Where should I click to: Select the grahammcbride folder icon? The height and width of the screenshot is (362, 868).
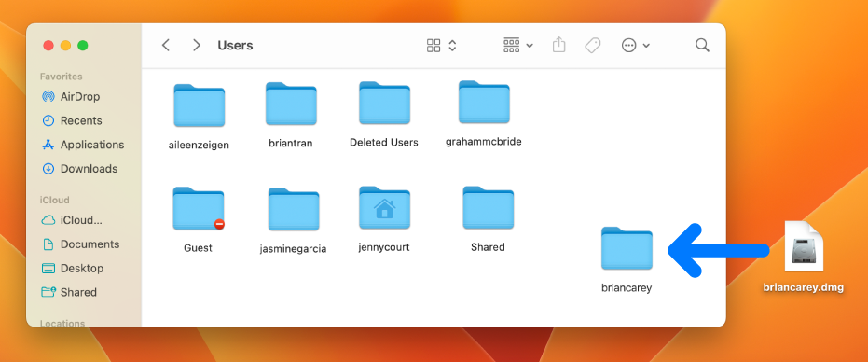484,102
